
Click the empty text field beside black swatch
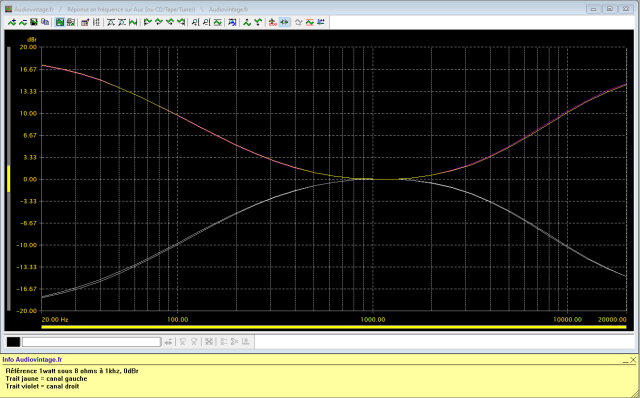[91, 342]
